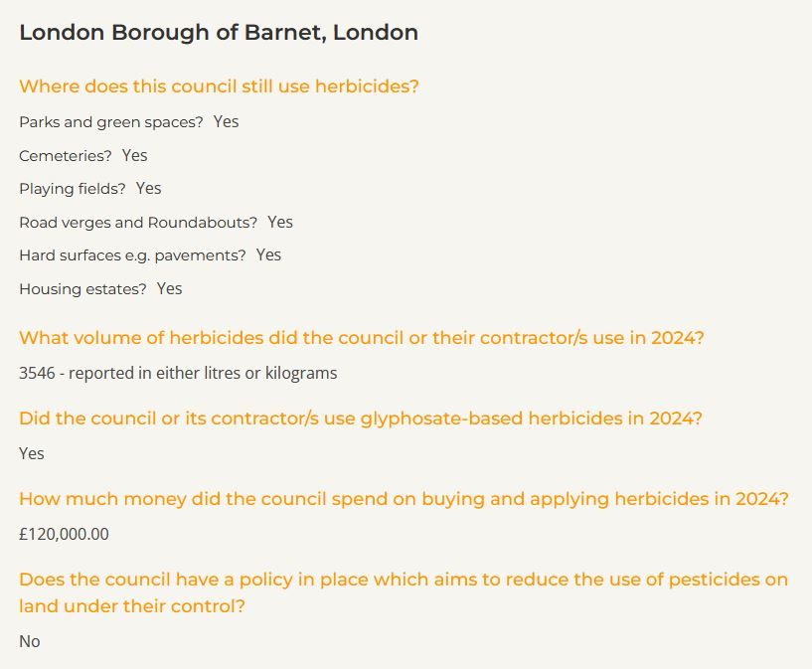Click the London Borough of Barnet title

219,32
